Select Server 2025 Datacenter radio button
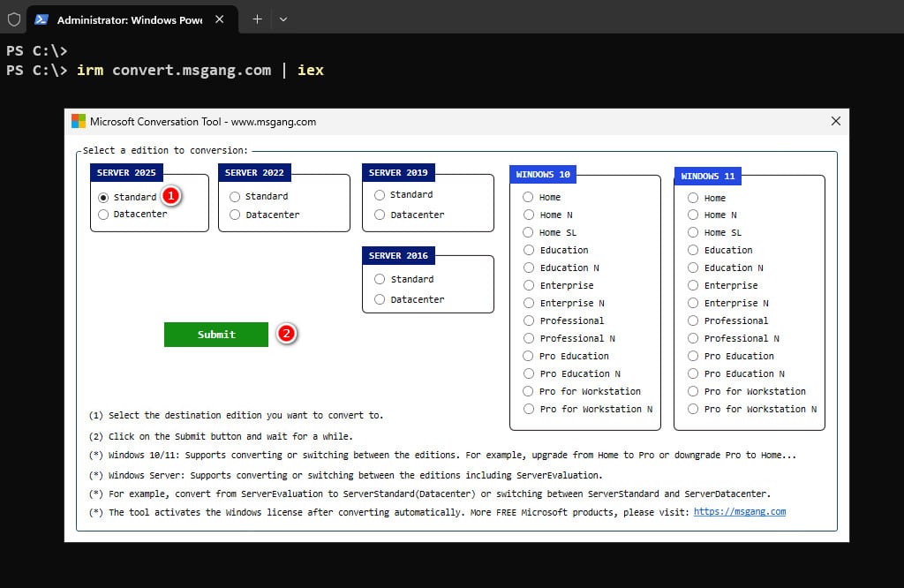The image size is (904, 588). [103, 215]
